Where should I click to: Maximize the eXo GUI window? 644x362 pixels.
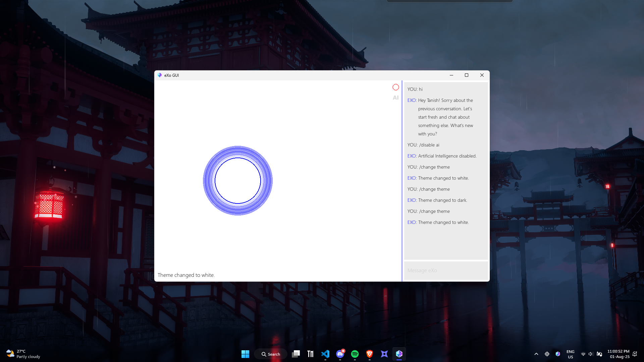point(467,75)
